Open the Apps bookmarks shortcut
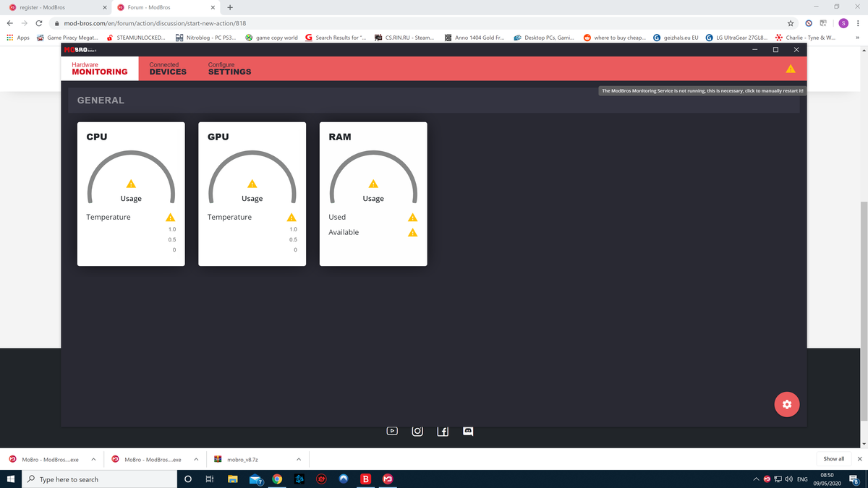The image size is (868, 488). (x=17, y=38)
